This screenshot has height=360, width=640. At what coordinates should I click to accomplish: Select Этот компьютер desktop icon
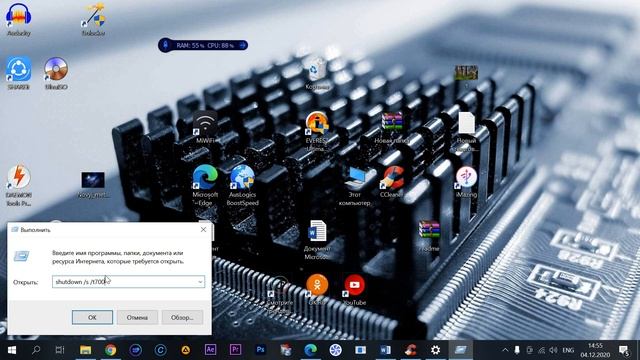pyautogui.click(x=354, y=186)
